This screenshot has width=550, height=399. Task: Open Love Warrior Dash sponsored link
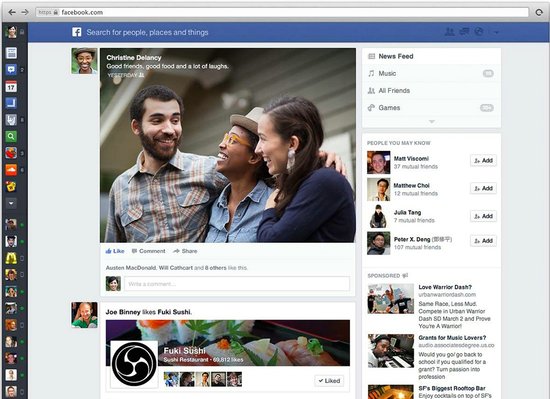click(x=445, y=287)
